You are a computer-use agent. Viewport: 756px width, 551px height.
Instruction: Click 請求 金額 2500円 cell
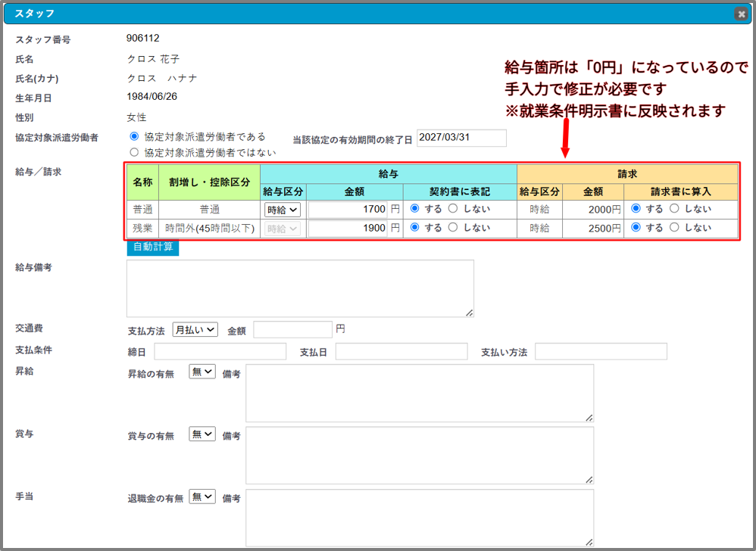[x=593, y=229]
